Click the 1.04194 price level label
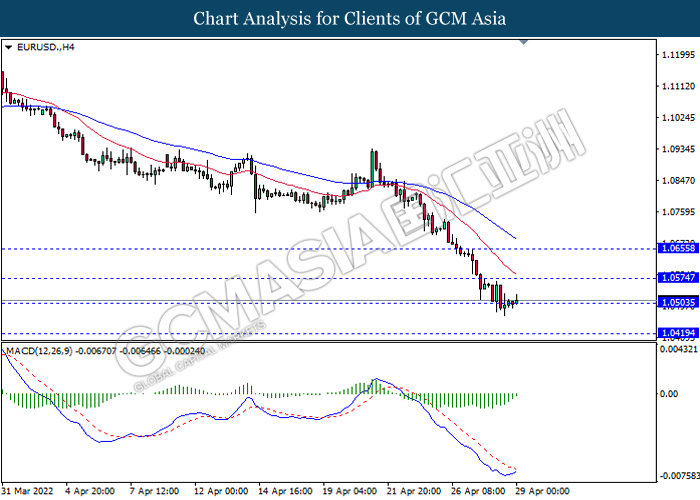The image size is (700, 500). click(x=679, y=333)
